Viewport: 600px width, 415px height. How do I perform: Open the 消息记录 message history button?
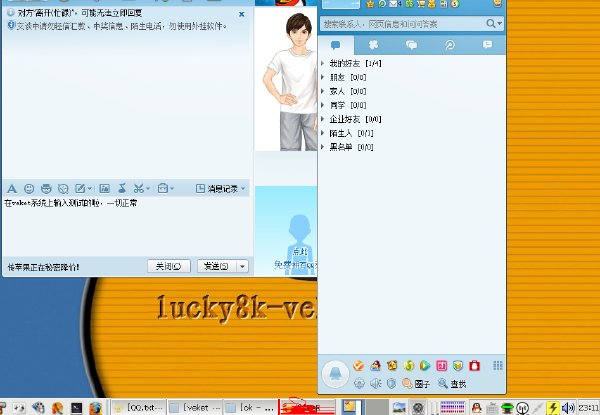point(217,189)
